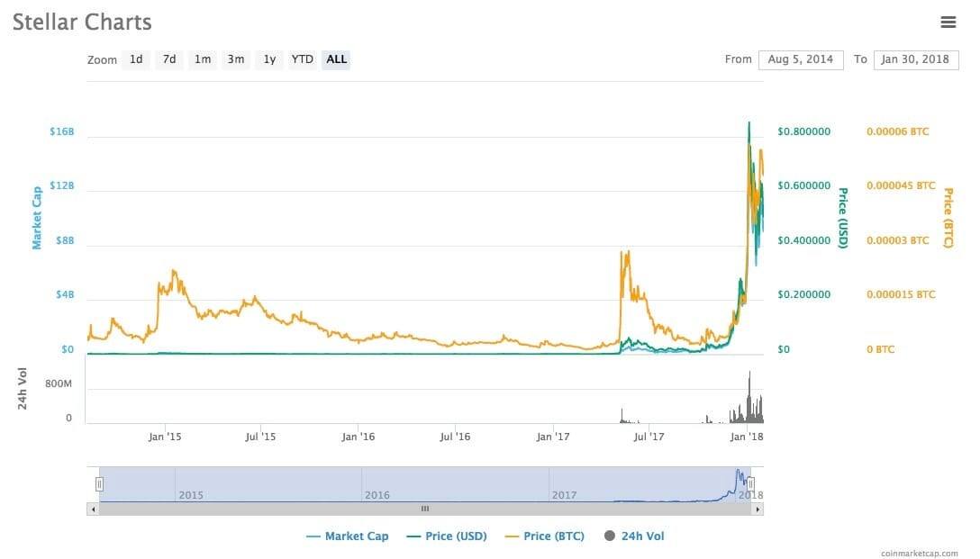
Task: Click the Jan '16 axis label
Action: pyautogui.click(x=358, y=437)
